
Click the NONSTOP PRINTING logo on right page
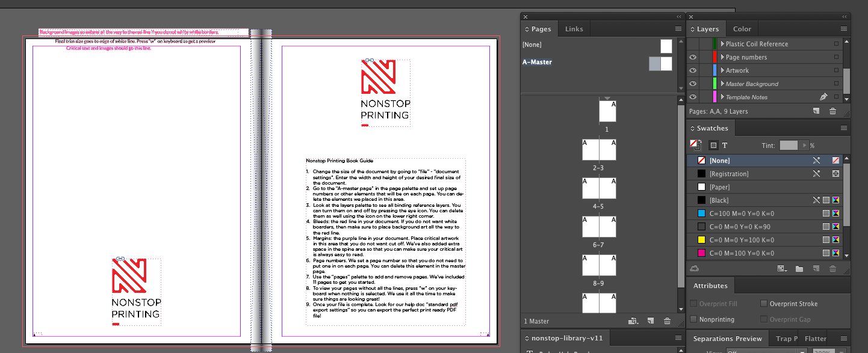coord(385,93)
